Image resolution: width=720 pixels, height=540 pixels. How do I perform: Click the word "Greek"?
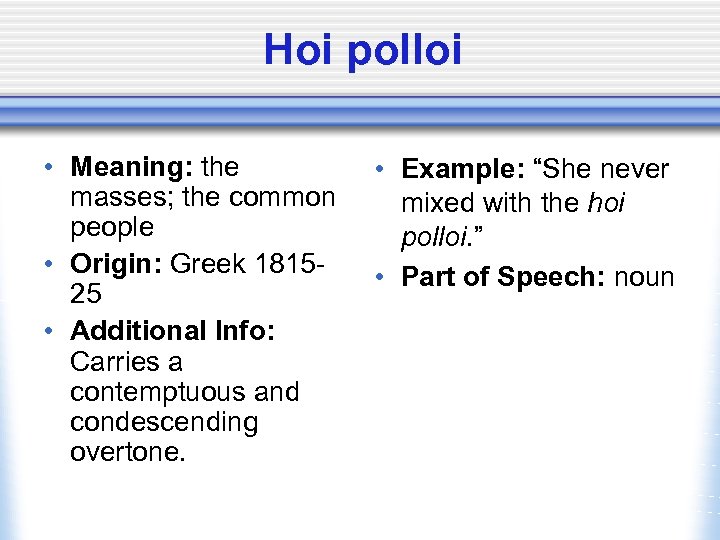(x=208, y=264)
